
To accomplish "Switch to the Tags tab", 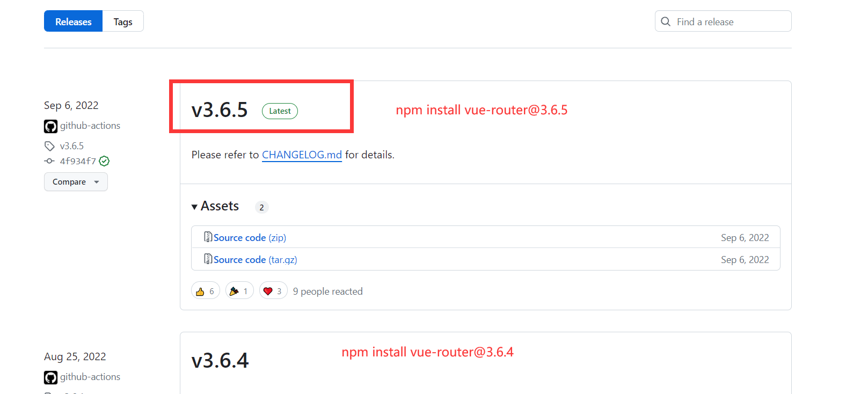I will (123, 21).
